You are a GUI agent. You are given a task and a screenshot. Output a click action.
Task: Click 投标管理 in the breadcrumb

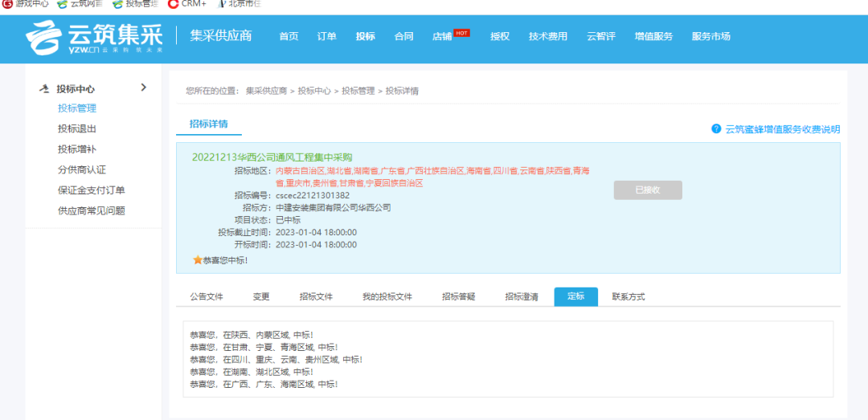click(x=358, y=91)
